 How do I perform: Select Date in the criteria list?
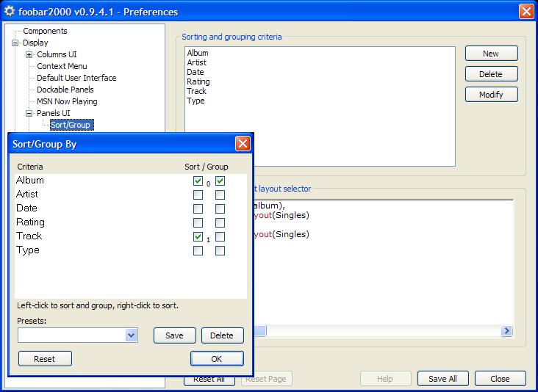(196, 72)
